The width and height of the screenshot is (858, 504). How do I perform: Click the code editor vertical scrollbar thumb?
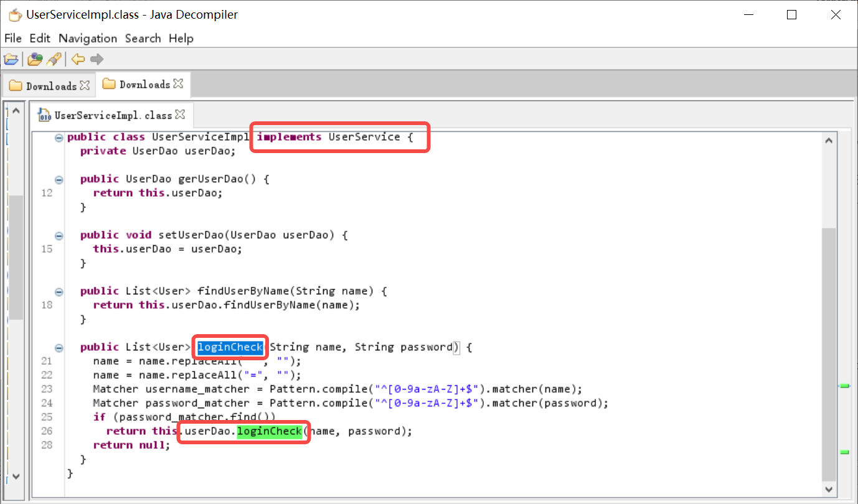pos(829,355)
